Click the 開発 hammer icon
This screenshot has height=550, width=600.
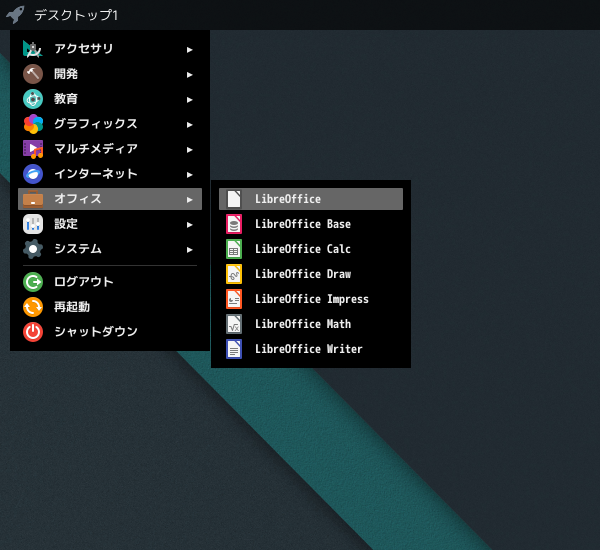point(33,74)
